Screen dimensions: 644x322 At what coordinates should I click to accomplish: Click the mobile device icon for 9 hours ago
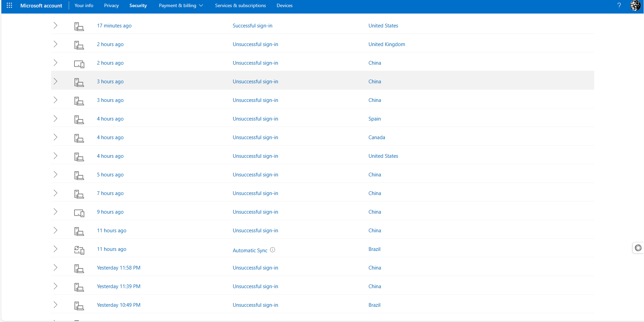click(79, 213)
